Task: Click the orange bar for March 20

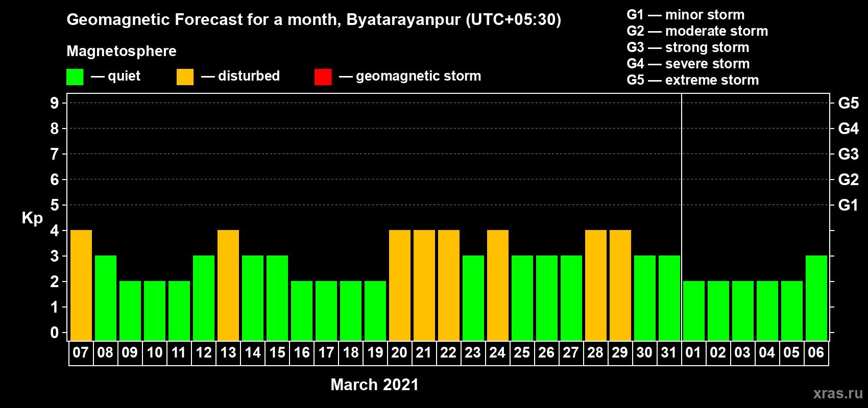Action: [x=400, y=286]
